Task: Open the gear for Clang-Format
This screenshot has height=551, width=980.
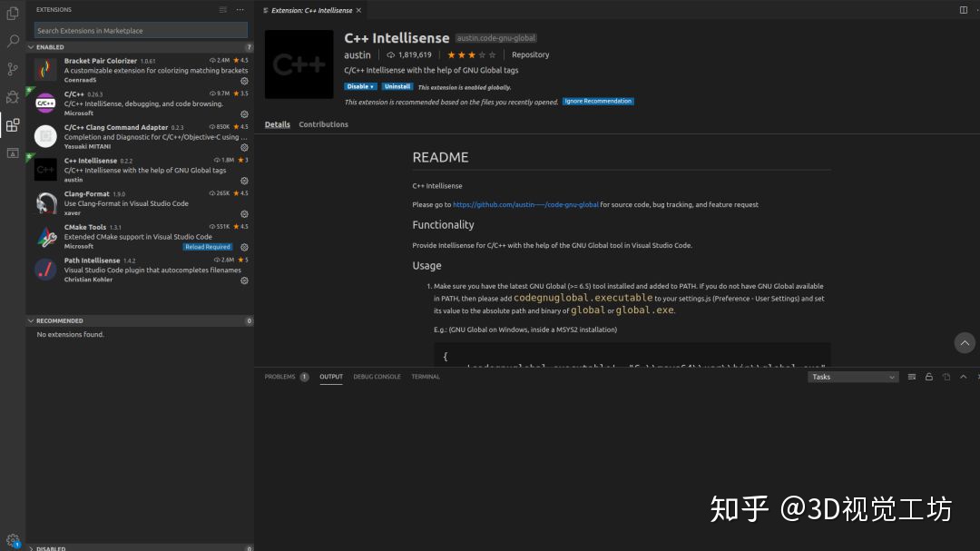Action: 244,214
